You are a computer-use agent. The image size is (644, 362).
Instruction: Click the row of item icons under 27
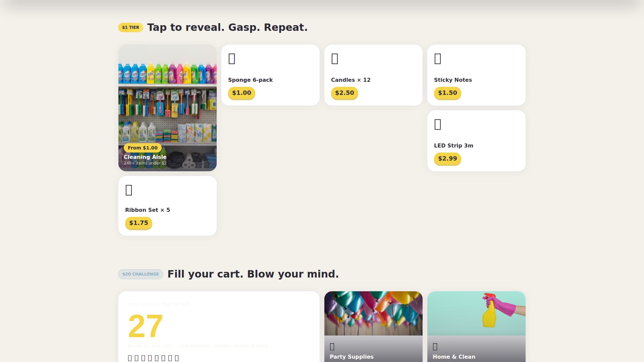click(x=153, y=358)
